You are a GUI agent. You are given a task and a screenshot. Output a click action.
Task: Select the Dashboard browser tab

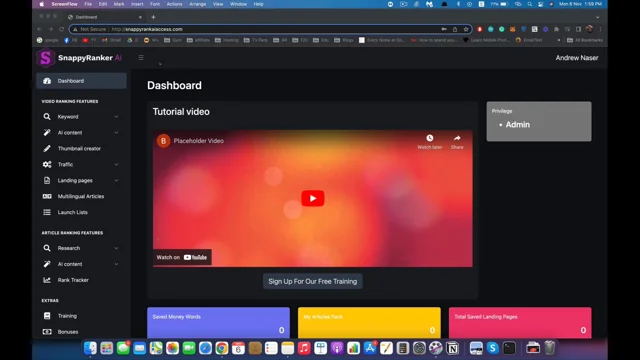click(x=104, y=17)
